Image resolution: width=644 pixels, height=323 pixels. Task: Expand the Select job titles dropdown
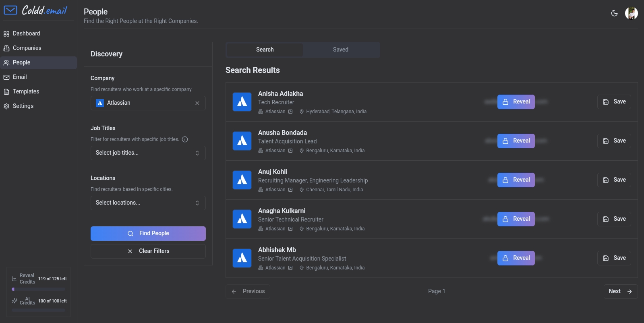tap(148, 153)
